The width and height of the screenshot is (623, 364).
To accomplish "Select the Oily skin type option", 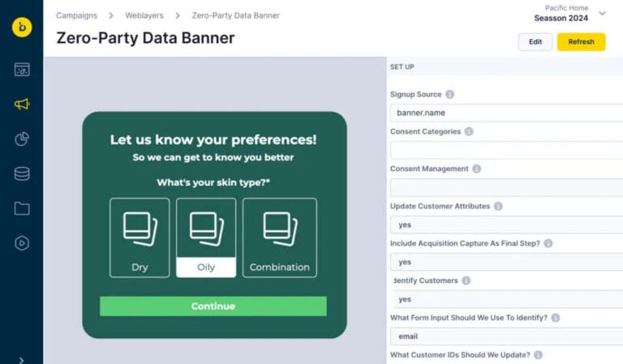I will click(206, 238).
